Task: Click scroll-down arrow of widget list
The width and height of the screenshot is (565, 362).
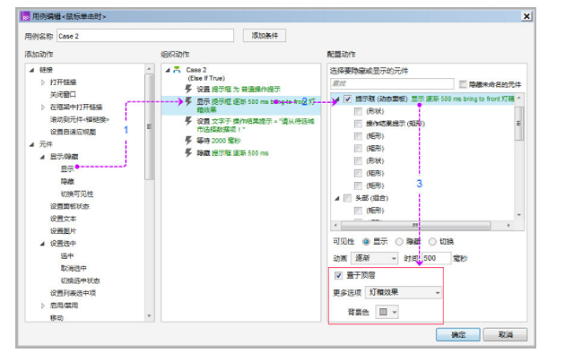Action: click(519, 215)
